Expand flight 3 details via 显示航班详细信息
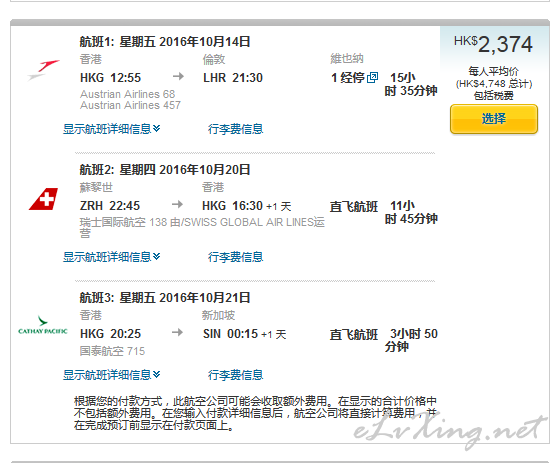Screen dimensions: 558x463 pyautogui.click(x=112, y=375)
